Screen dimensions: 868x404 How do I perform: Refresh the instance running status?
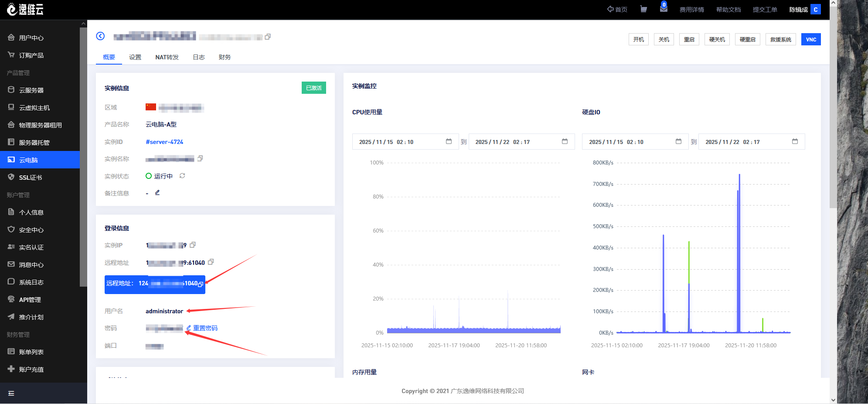point(182,176)
